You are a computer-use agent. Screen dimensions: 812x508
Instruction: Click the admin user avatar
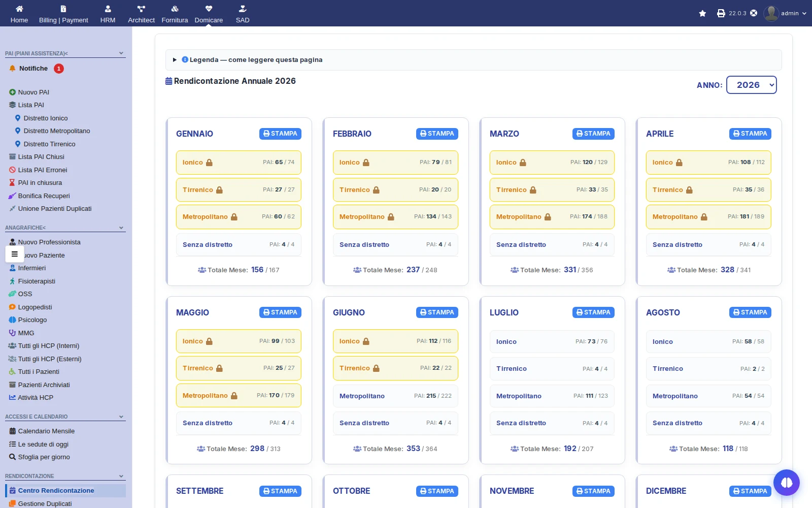(x=771, y=13)
